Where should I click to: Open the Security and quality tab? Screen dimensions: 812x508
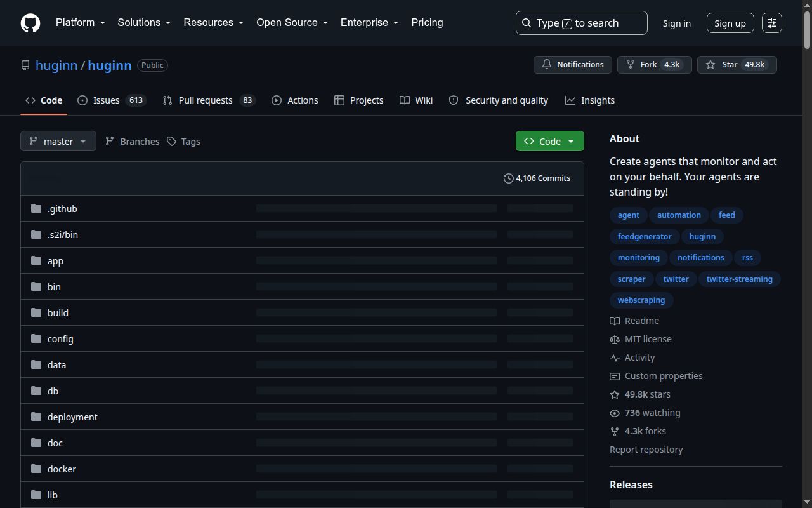click(x=499, y=100)
